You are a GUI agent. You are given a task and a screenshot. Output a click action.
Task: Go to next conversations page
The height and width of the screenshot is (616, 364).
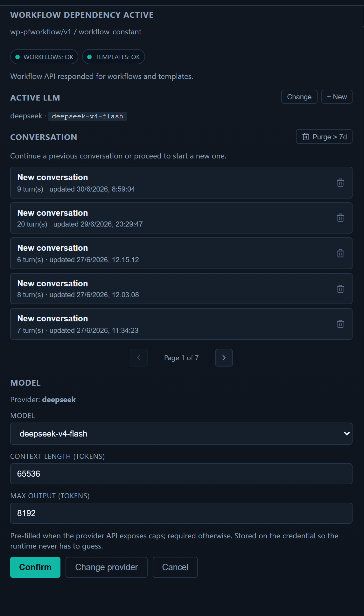(224, 358)
